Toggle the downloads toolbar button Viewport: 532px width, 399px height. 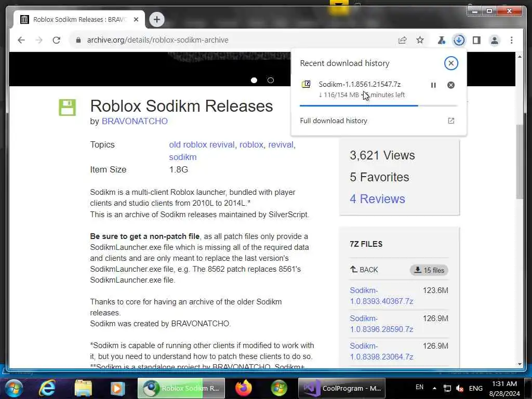459,40
